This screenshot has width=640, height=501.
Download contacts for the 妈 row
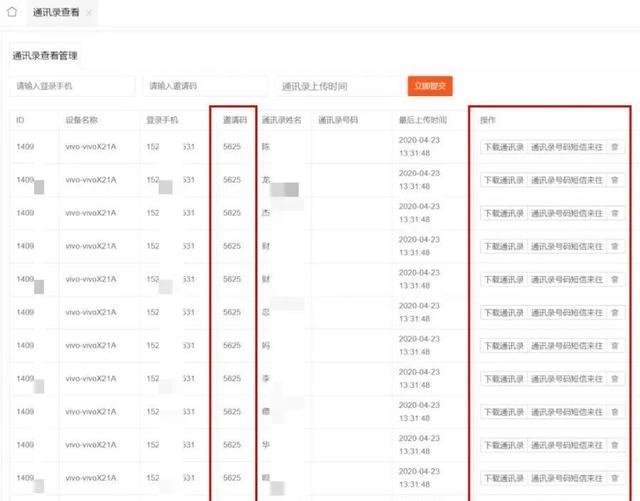pyautogui.click(x=504, y=346)
